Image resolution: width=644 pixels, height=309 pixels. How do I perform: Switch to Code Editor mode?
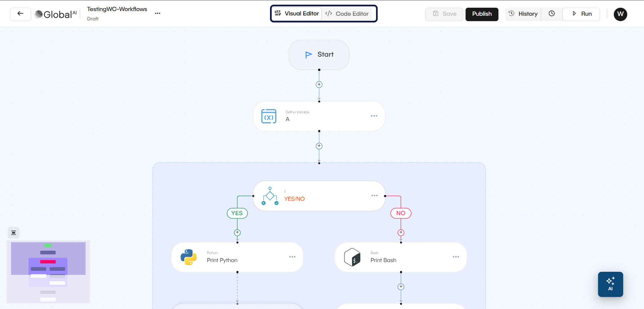click(x=347, y=14)
